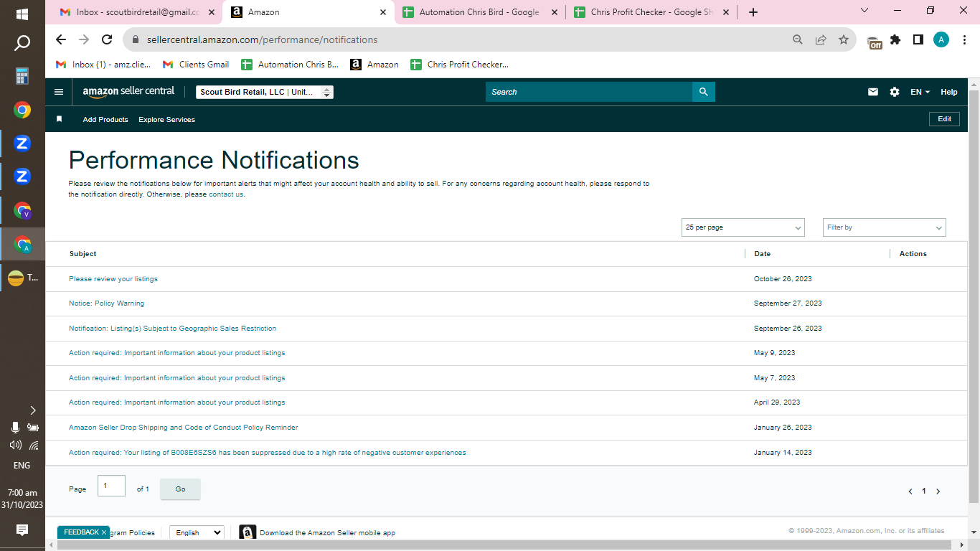This screenshot has height=551, width=980.
Task: Open the Chrome zoom magnifier icon in the address bar
Action: [798, 40]
